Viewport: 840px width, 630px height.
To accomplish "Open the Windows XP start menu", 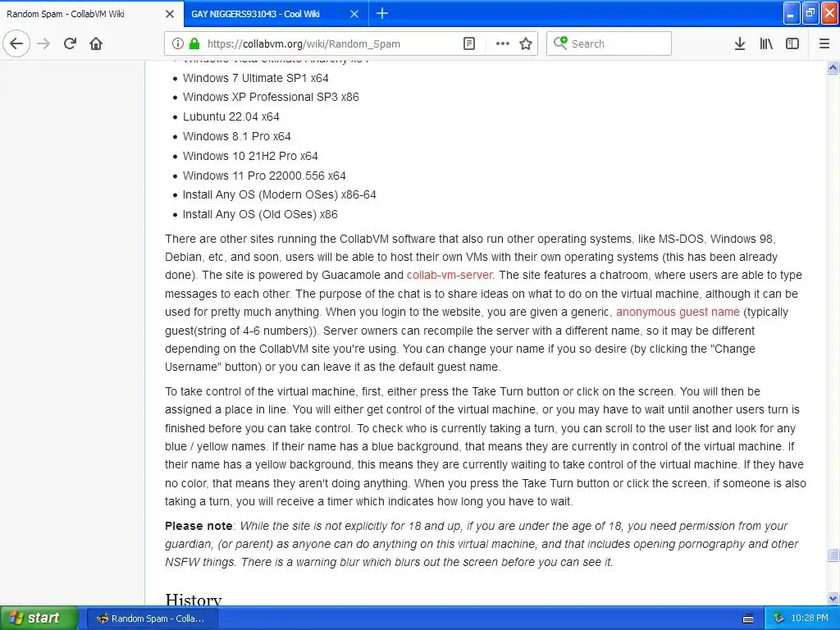I will point(39,618).
